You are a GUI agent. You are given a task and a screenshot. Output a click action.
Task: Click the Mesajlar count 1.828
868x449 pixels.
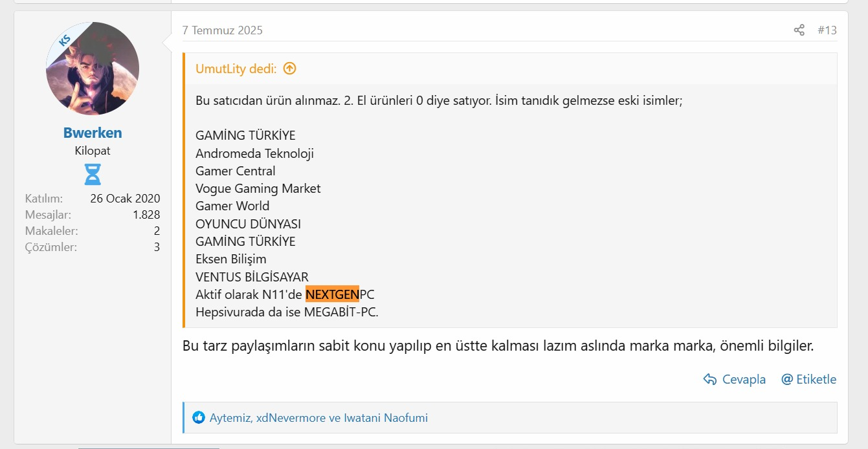point(146,215)
